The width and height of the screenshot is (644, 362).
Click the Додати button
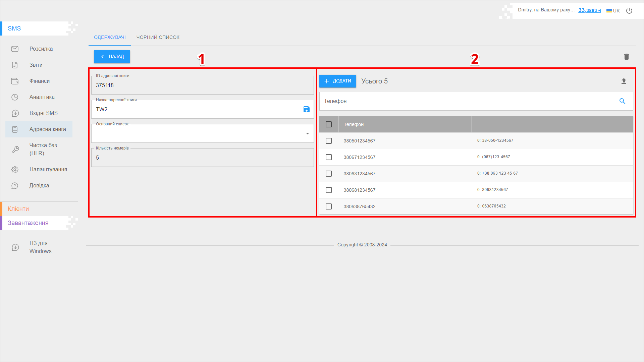[337, 81]
